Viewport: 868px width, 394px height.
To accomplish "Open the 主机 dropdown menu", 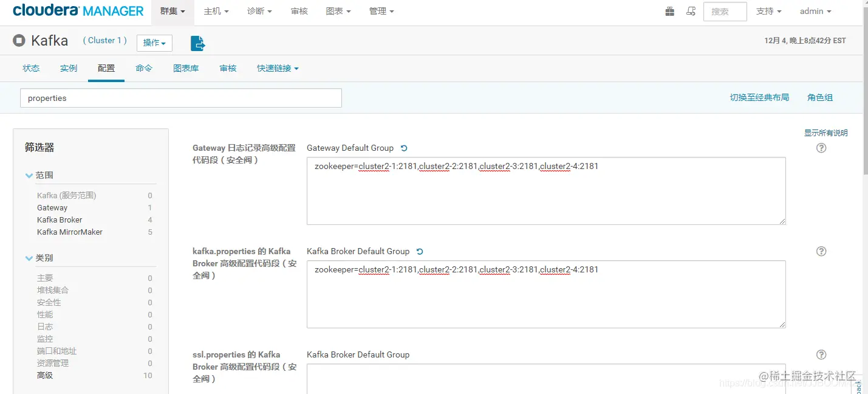I will click(x=216, y=12).
